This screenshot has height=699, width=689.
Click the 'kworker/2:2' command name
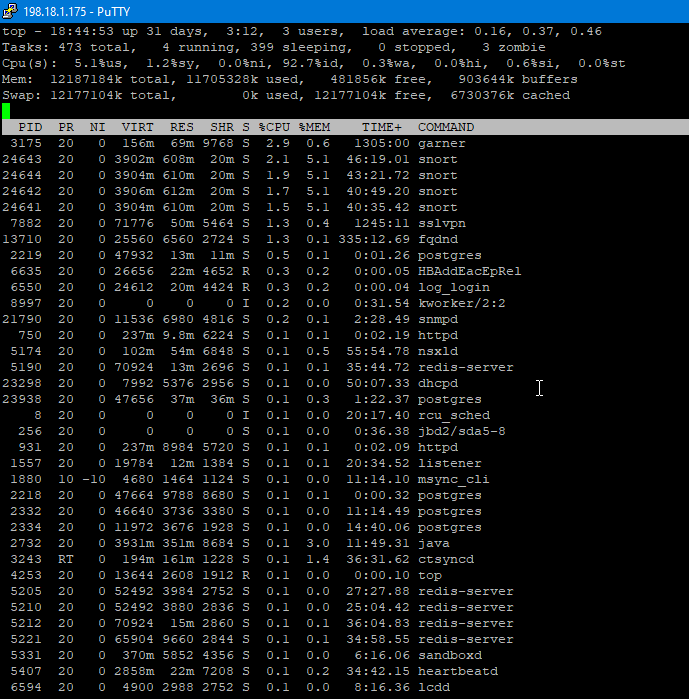tap(462, 304)
